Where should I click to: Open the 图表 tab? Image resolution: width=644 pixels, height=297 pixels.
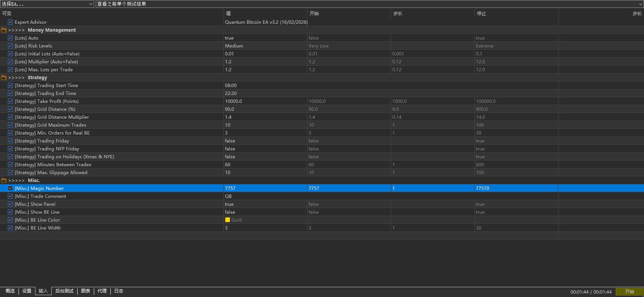[x=86, y=291]
